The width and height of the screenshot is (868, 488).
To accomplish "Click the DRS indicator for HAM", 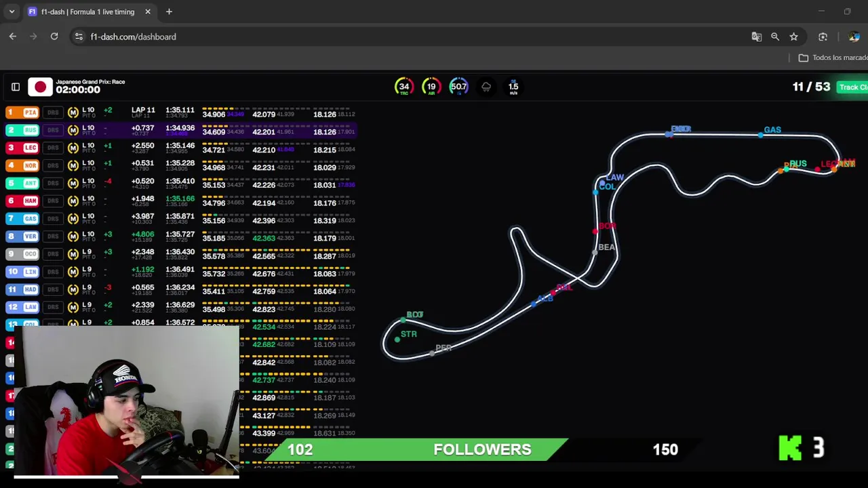I will (x=53, y=201).
